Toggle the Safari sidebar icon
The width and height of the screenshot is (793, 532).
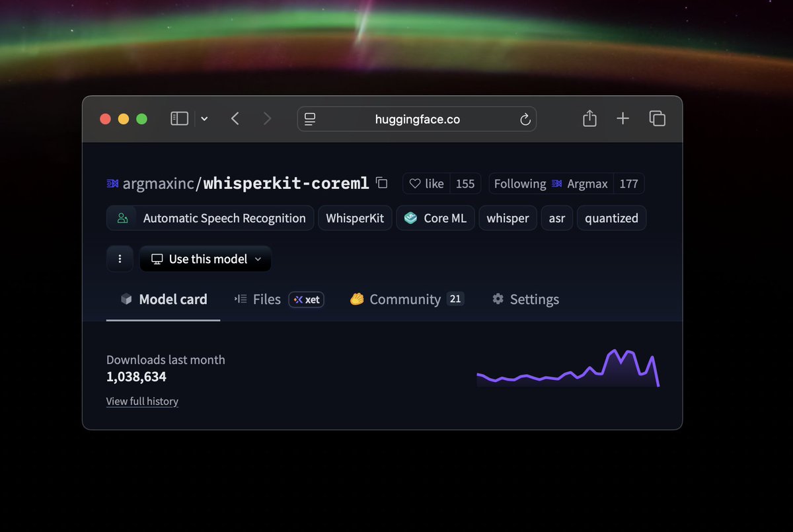(x=179, y=119)
